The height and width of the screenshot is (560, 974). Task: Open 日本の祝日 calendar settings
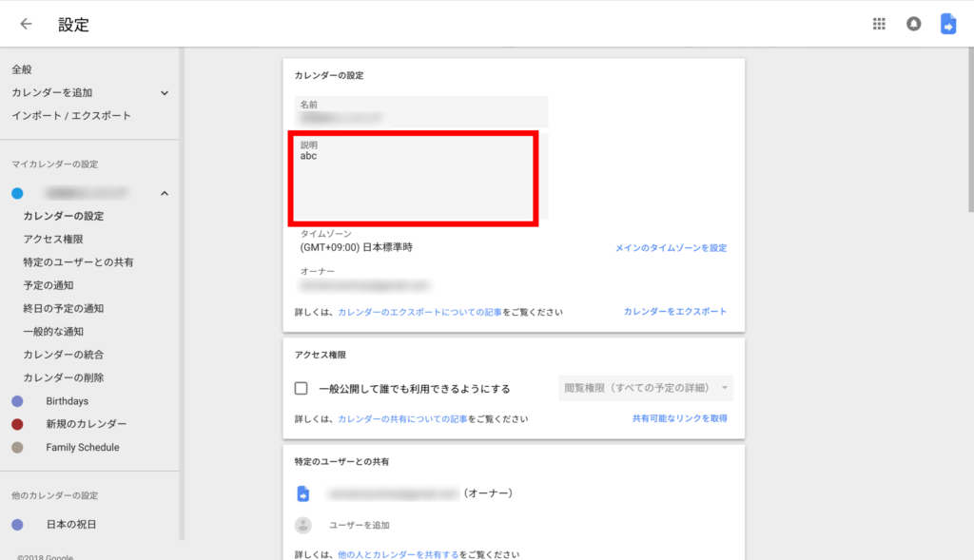[71, 525]
